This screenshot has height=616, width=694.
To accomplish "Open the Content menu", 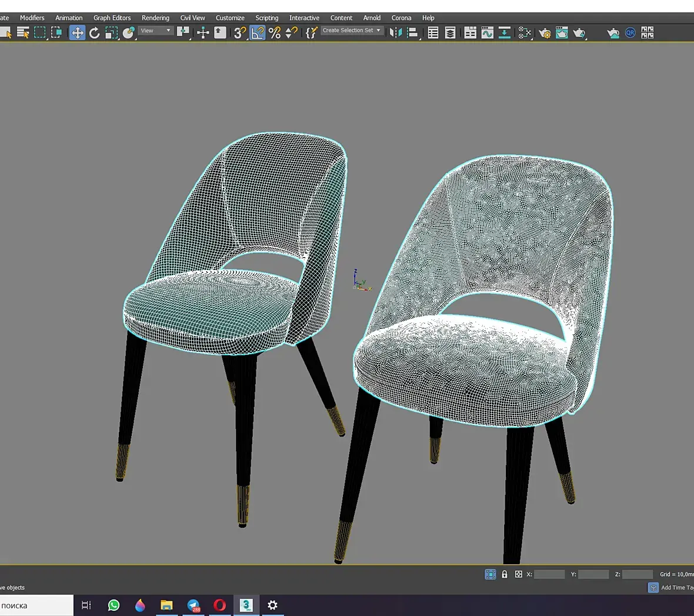I will [341, 18].
